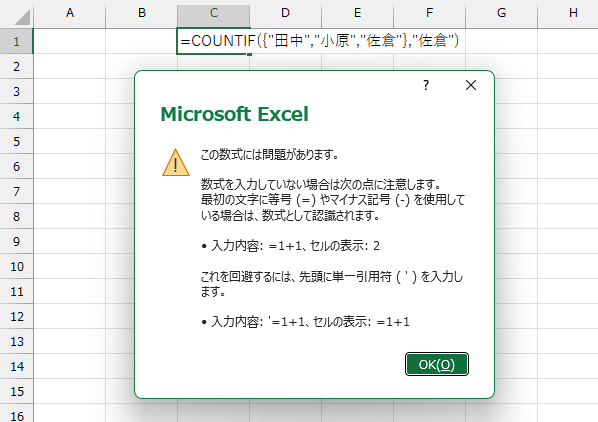This screenshot has width=598, height=422.
Task: Select column D header
Action: point(286,14)
